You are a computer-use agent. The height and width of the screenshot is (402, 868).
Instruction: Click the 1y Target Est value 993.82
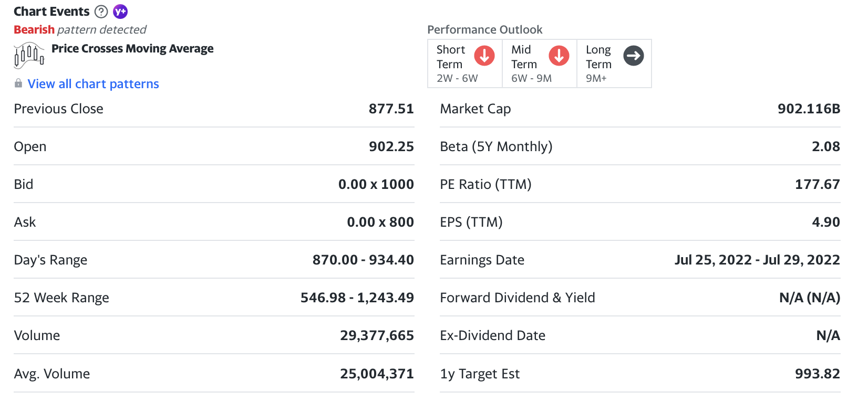(x=817, y=374)
